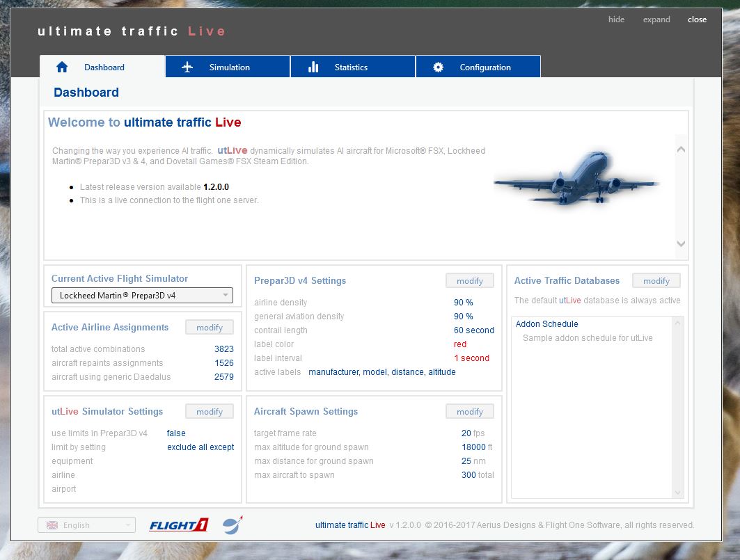This screenshot has height=560, width=740.
Task: Click the bar chart icon on Statistics tab
Action: coord(313,67)
